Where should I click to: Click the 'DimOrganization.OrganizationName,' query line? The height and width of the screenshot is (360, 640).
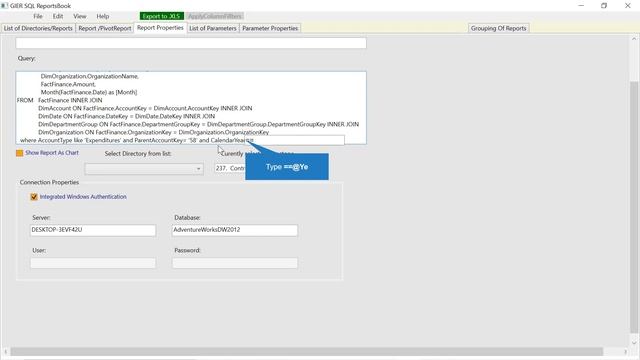[89, 76]
